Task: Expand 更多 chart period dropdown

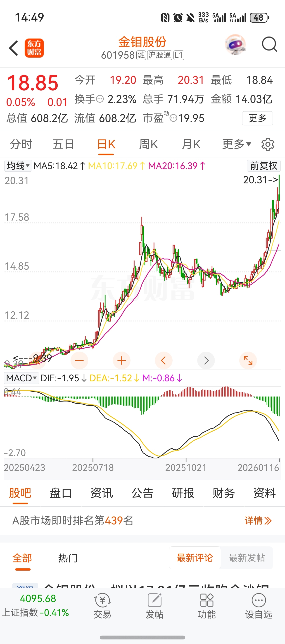Action: click(237, 144)
